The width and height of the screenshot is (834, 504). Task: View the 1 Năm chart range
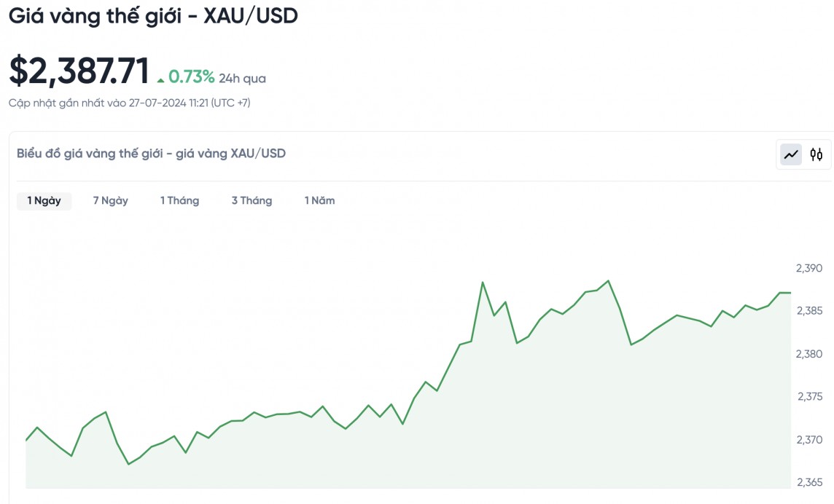319,200
